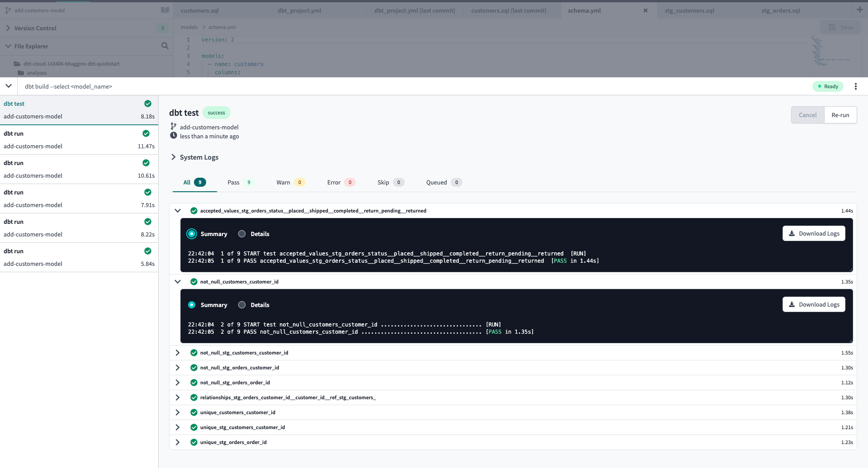Click the Ready status badge

[828, 86]
